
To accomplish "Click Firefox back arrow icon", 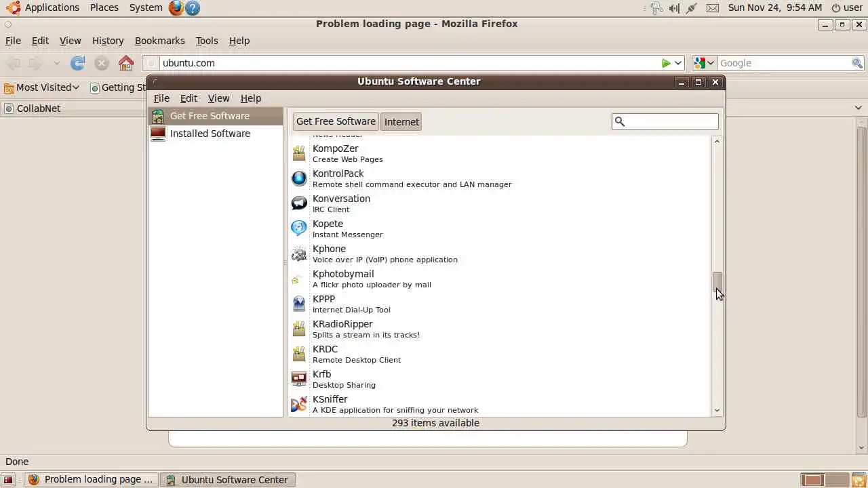I will click(x=13, y=63).
